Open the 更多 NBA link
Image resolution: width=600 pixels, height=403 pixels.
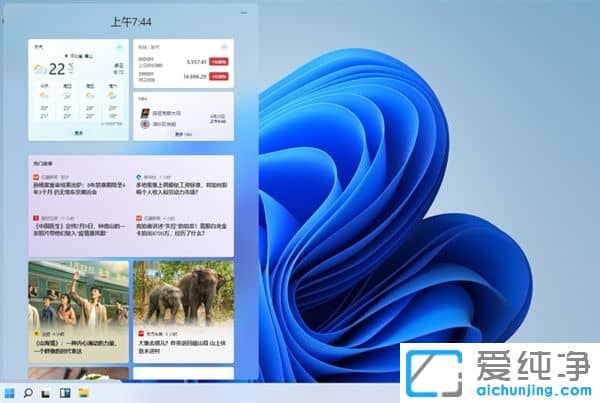click(183, 134)
